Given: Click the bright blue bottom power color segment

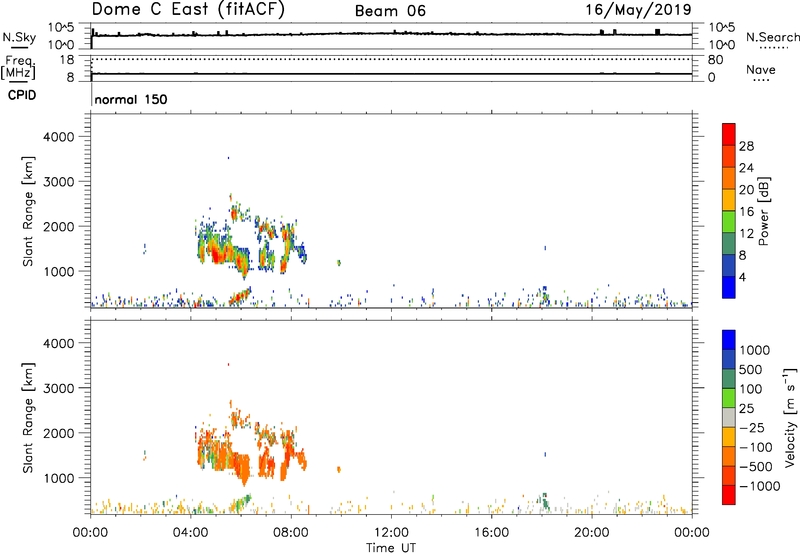Looking at the screenshot, I should click(x=729, y=287).
